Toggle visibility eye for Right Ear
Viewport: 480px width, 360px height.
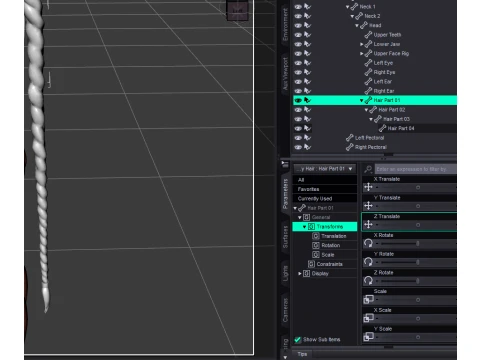coord(298,91)
